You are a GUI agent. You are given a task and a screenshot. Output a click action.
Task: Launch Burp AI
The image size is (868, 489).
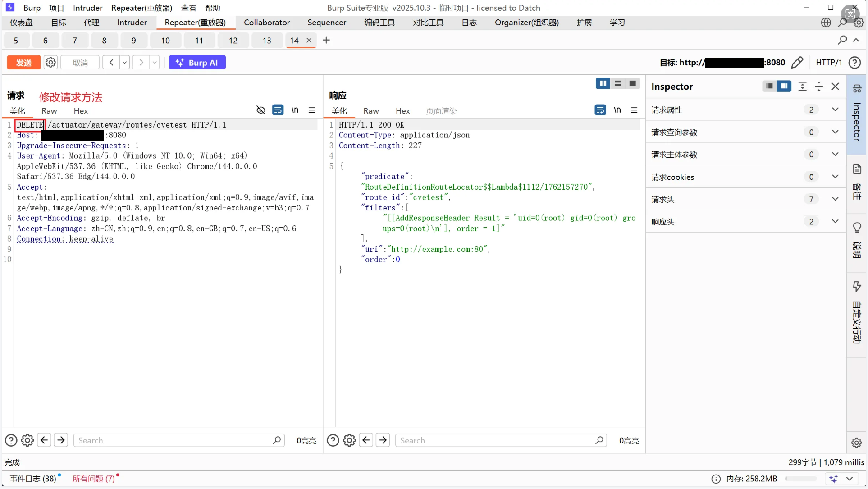[197, 63]
